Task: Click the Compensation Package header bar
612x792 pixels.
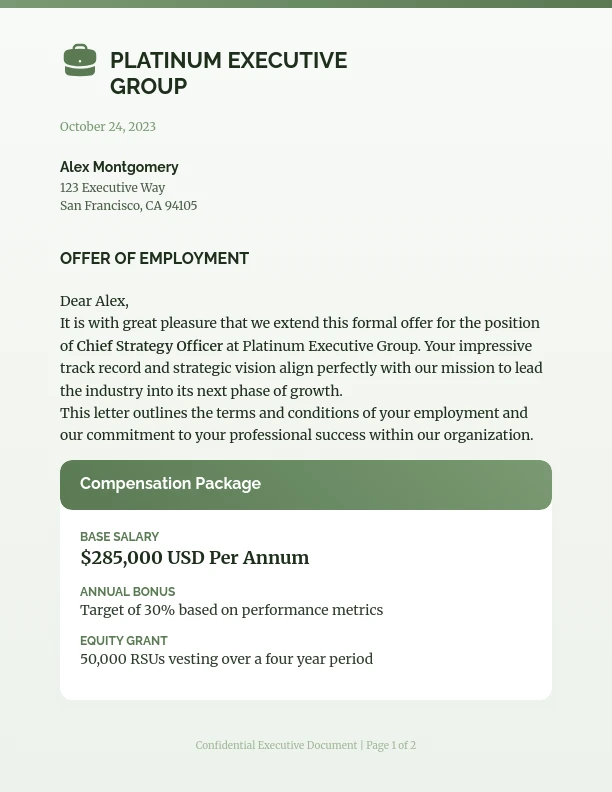Action: (x=306, y=485)
